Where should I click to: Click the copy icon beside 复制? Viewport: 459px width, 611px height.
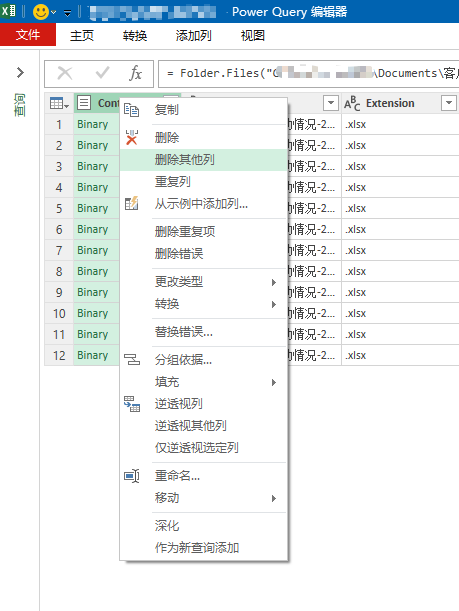[x=131, y=110]
